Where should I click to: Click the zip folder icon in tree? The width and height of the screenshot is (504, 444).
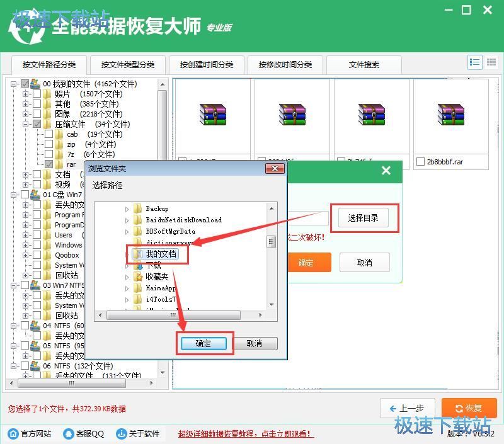pos(59,144)
